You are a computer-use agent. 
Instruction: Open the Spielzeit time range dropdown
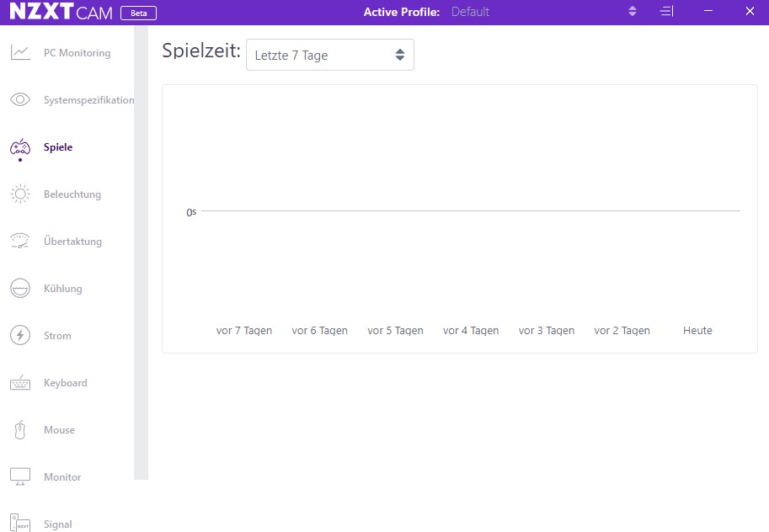pyautogui.click(x=329, y=54)
